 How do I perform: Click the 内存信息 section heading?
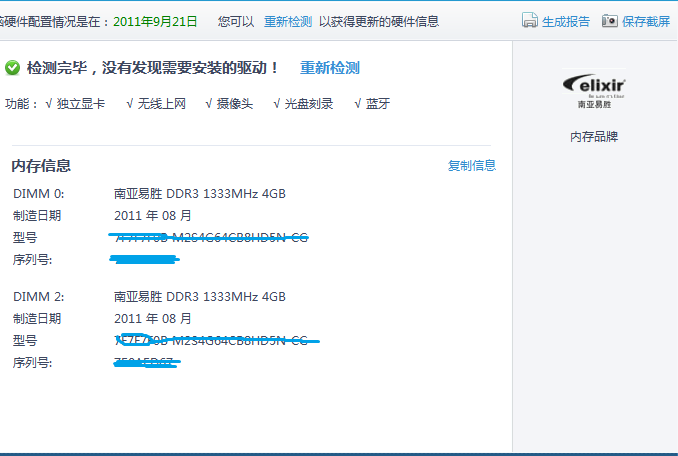41,166
